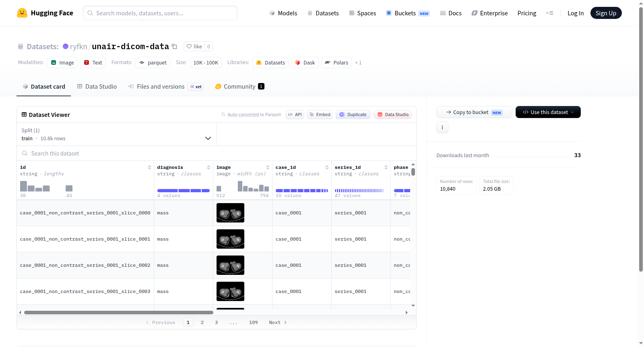Click the Embed button

point(320,114)
